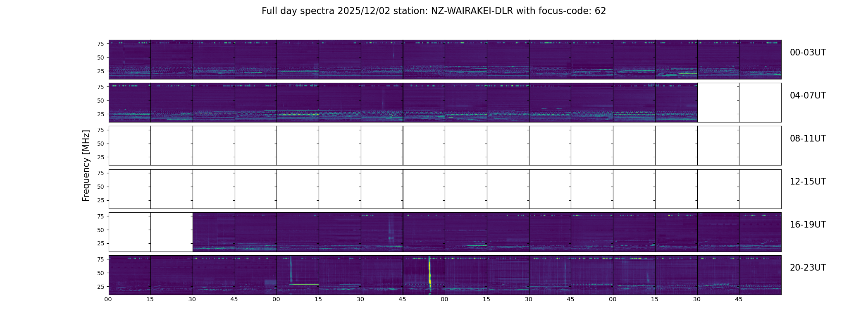Screen dimensions: 868x331
Task: Click the 25 frequency tick of the 12-15UT row
Action: point(100,200)
